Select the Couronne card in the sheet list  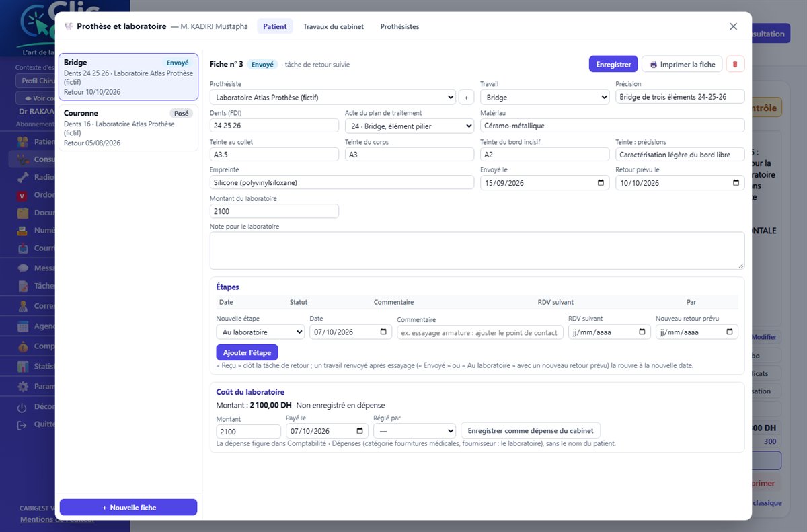[x=128, y=128]
